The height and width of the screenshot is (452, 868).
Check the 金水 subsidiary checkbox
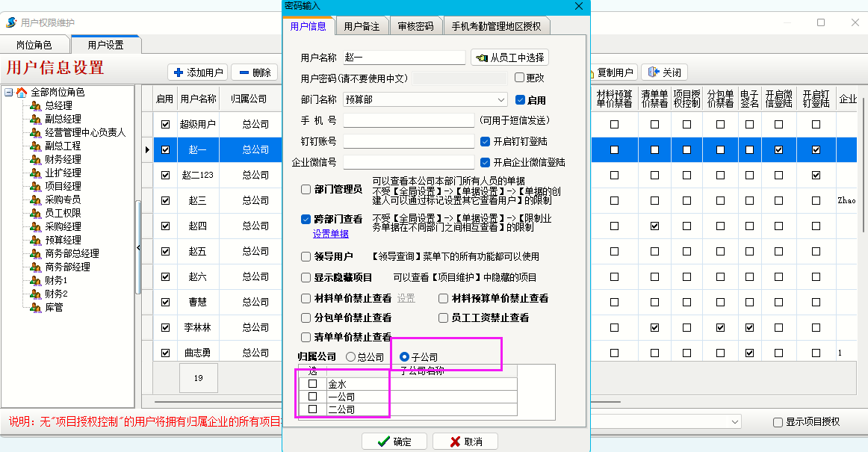tap(313, 384)
